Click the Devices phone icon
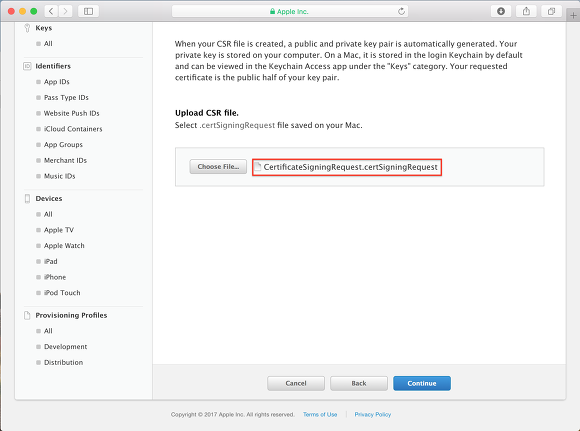 pyautogui.click(x=27, y=199)
